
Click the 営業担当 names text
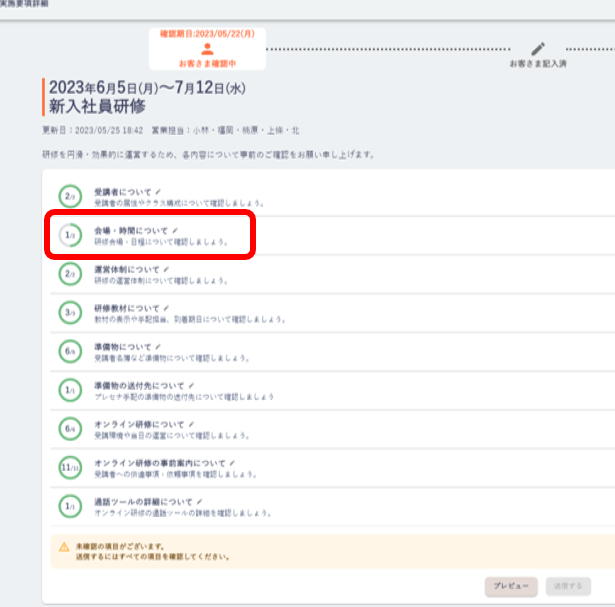pyautogui.click(x=226, y=130)
